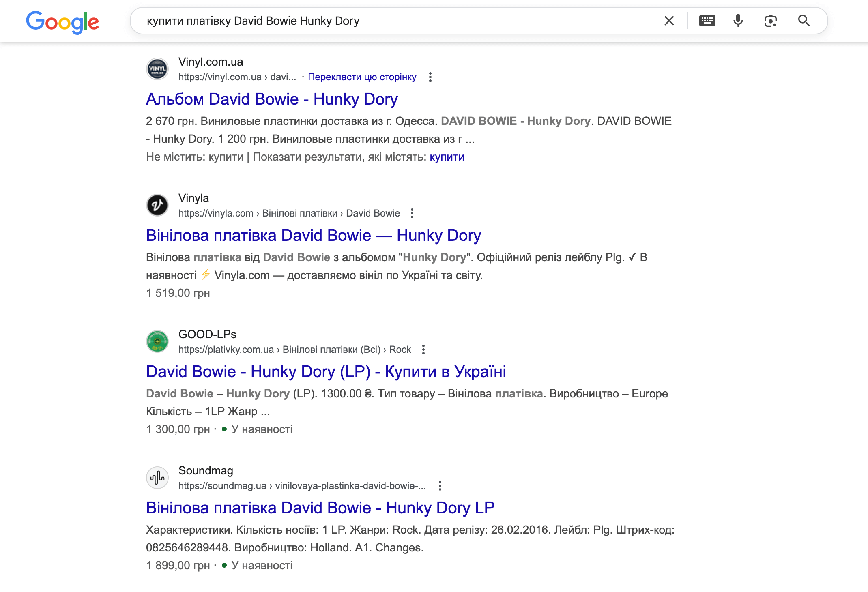868x592 pixels.
Task: Open more options for GOOD-LPs result
Action: point(423,350)
